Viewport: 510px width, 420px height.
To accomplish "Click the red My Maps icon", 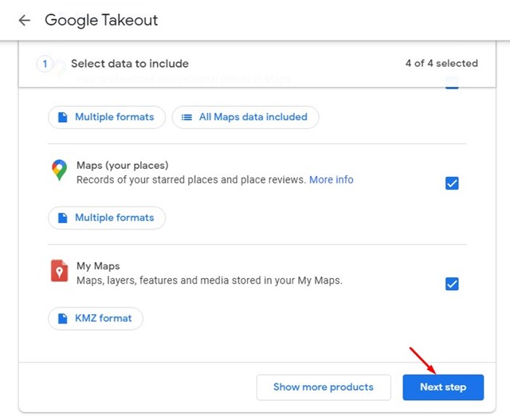I will tap(59, 270).
